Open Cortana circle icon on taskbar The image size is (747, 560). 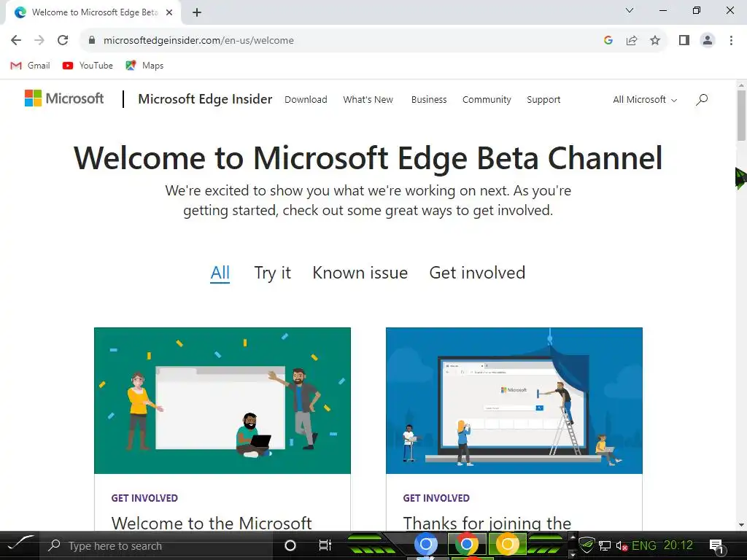pos(290,545)
